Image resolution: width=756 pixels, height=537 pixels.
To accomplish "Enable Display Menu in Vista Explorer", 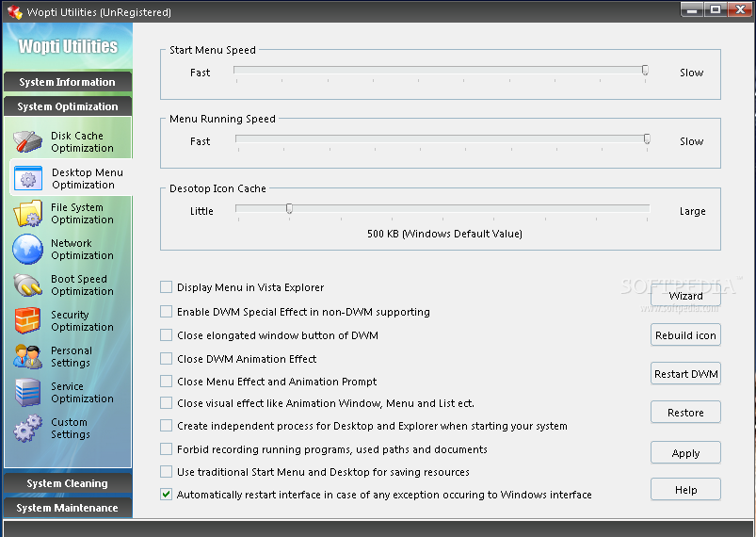I will coord(166,287).
